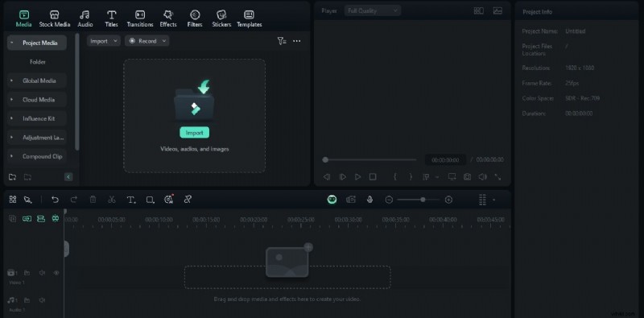
Task: Open the Stickers tab
Action: [221, 19]
